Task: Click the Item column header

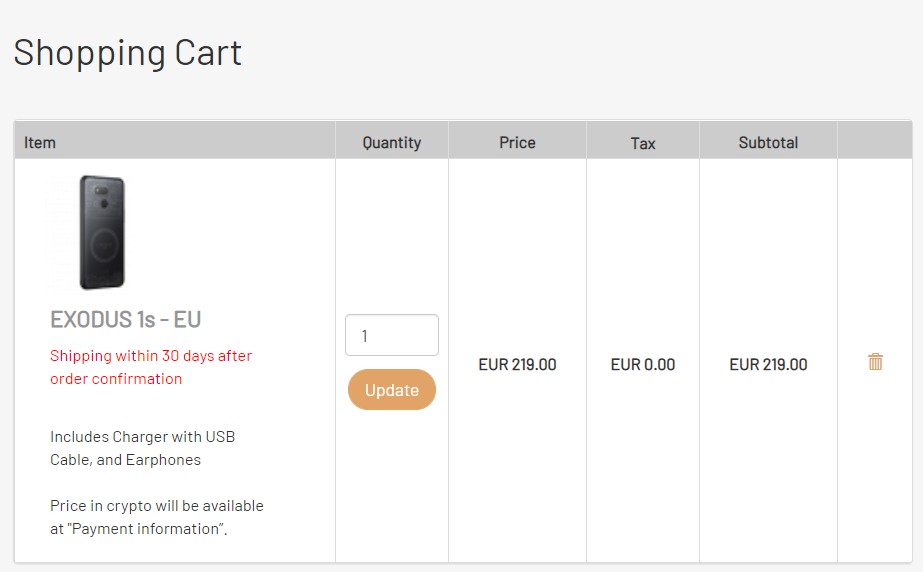Action: tap(39, 142)
